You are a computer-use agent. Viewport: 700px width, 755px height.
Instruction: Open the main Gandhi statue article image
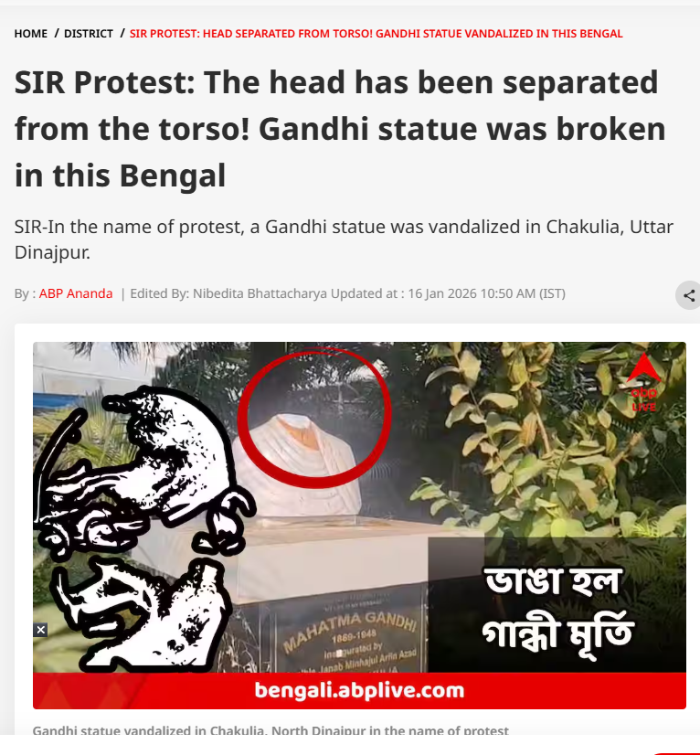[359, 526]
